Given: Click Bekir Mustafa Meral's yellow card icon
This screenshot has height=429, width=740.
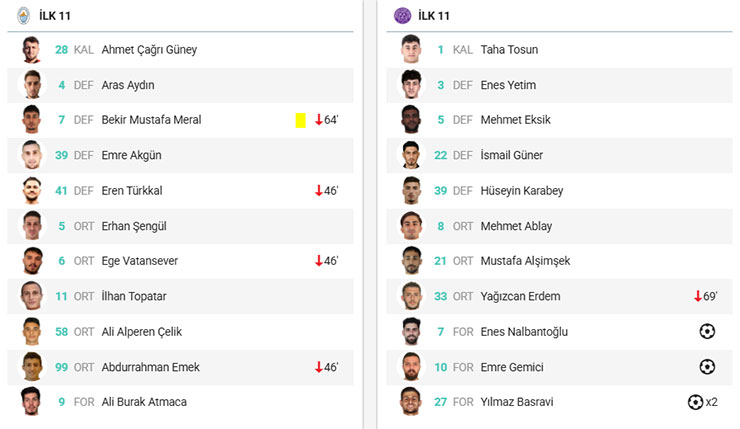Looking at the screenshot, I should 300,120.
